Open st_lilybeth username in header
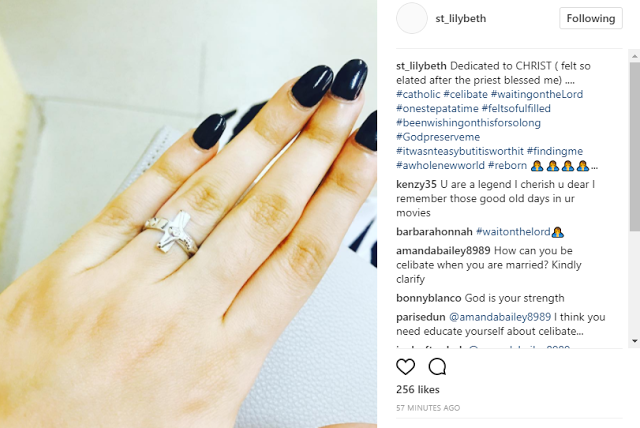Viewport: 640px width, 428px height. click(460, 19)
